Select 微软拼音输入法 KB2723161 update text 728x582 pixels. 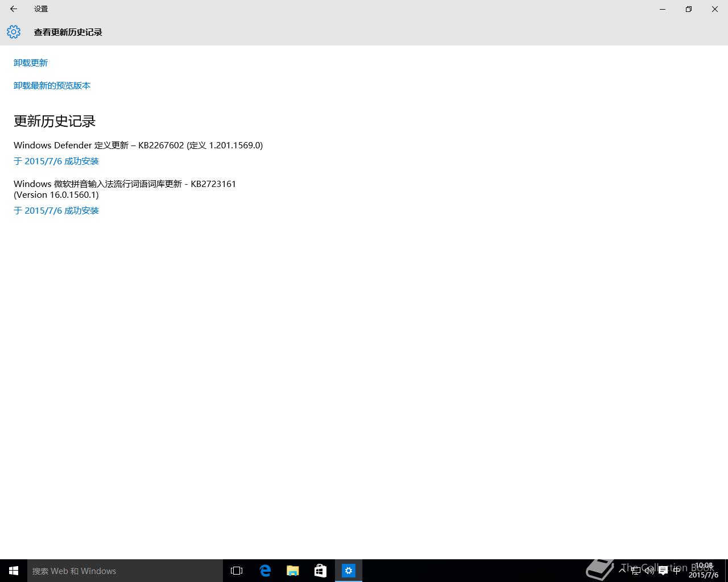tap(125, 189)
